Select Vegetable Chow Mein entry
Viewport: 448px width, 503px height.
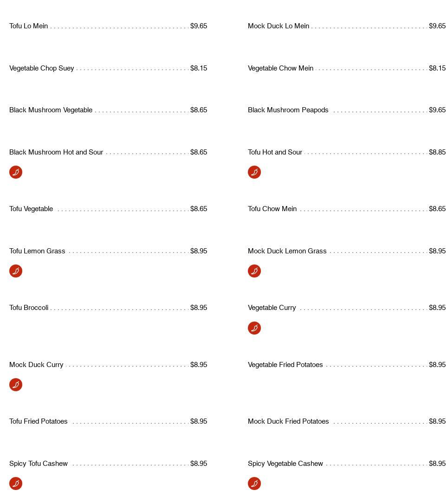[x=280, y=68]
